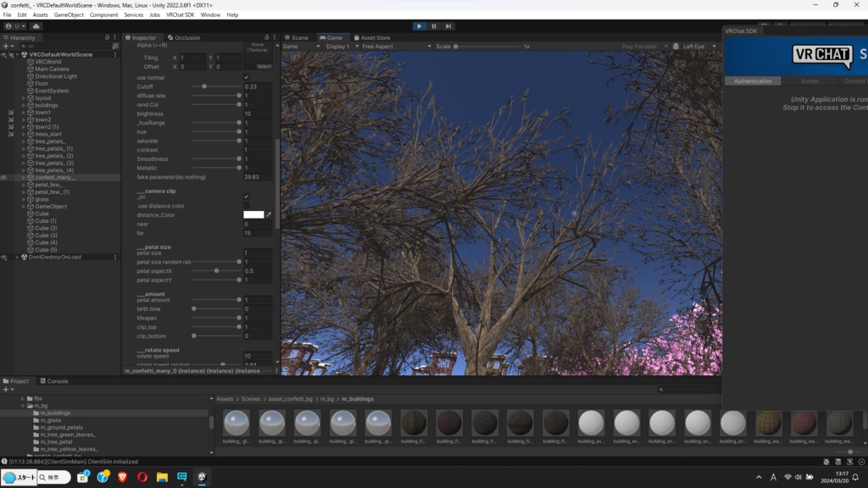Click the Step frame button
The height and width of the screenshot is (488, 868).
(448, 26)
